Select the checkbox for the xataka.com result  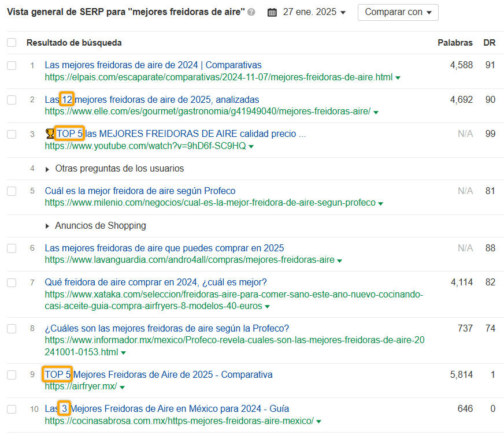[12, 282]
